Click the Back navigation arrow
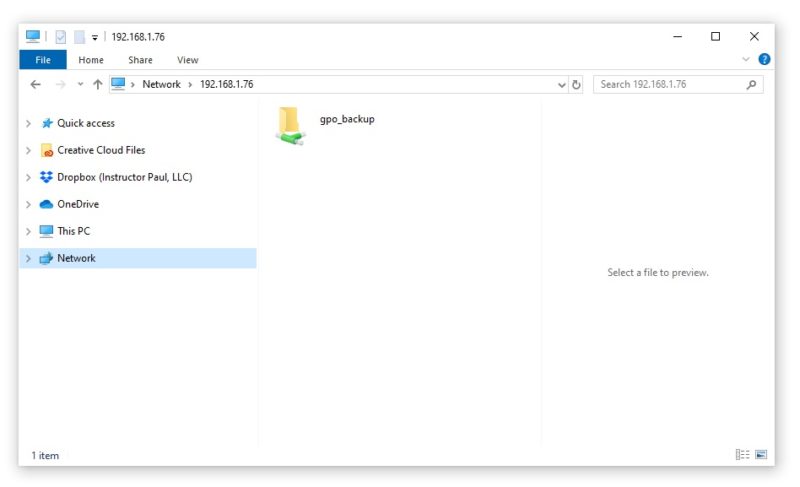 35,85
